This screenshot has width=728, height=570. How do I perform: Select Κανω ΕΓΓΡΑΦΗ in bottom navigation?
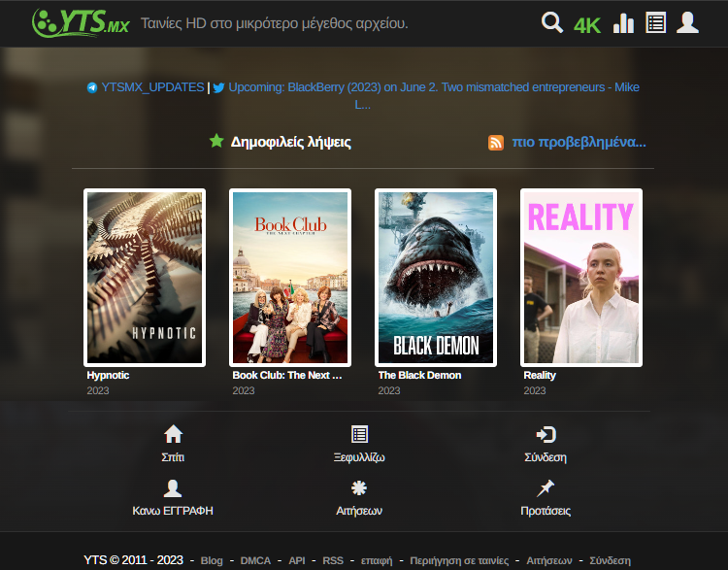(x=173, y=511)
